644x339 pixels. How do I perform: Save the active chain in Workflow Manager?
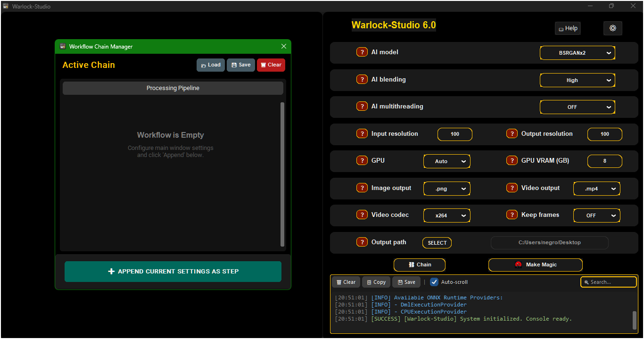(x=241, y=65)
